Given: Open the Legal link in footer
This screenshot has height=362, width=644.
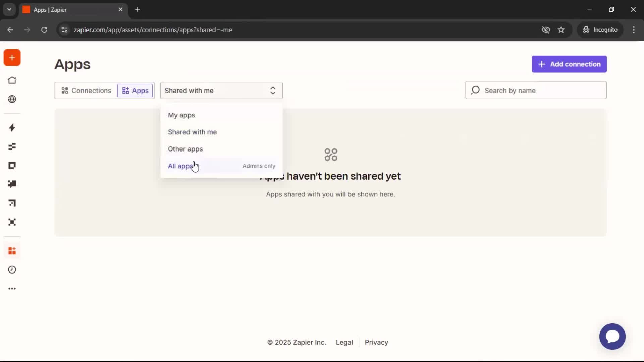Looking at the screenshot, I should [x=344, y=342].
